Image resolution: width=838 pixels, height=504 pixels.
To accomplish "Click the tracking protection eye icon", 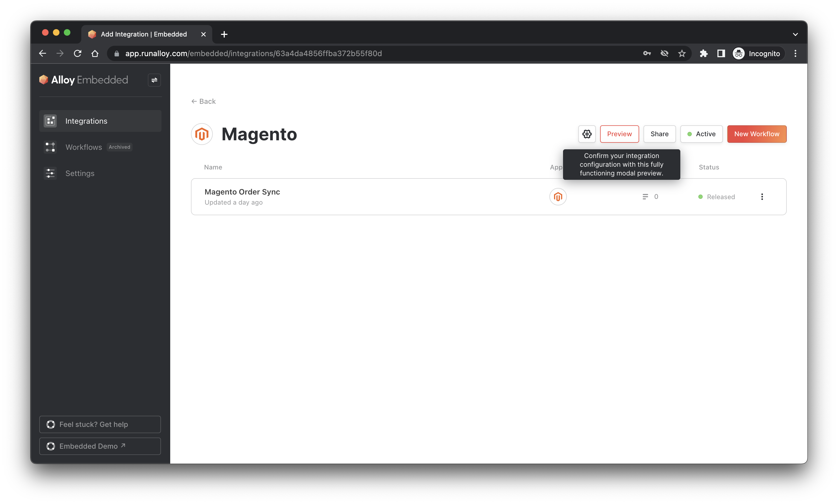I will 664,53.
